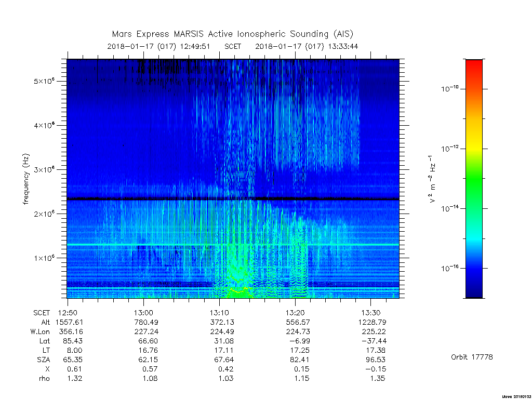Screen dimensions: 532x399
Task: Click the X row label
Action: click(x=47, y=369)
